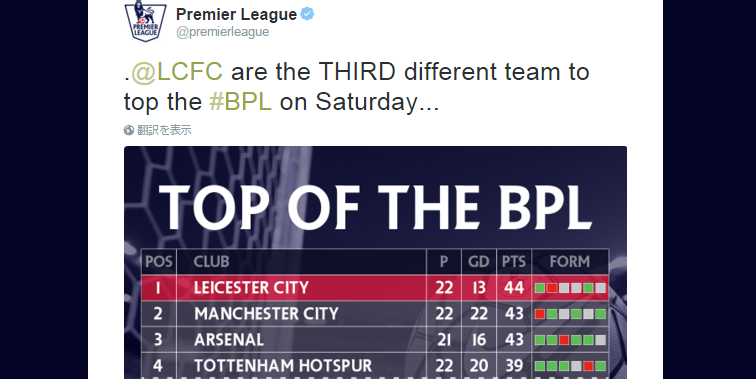The width and height of the screenshot is (756, 379).
Task: Click Manchester City's form indicator squares
Action: coord(570,314)
